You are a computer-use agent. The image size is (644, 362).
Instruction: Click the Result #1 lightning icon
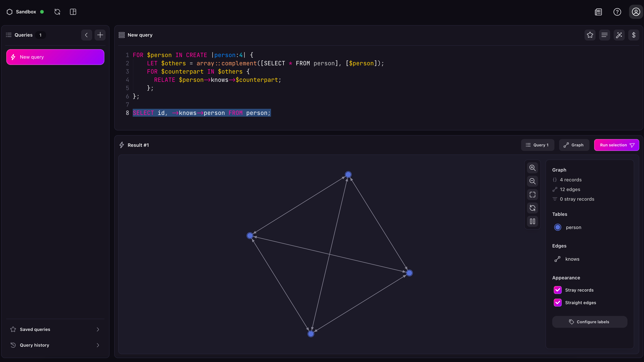[122, 145]
